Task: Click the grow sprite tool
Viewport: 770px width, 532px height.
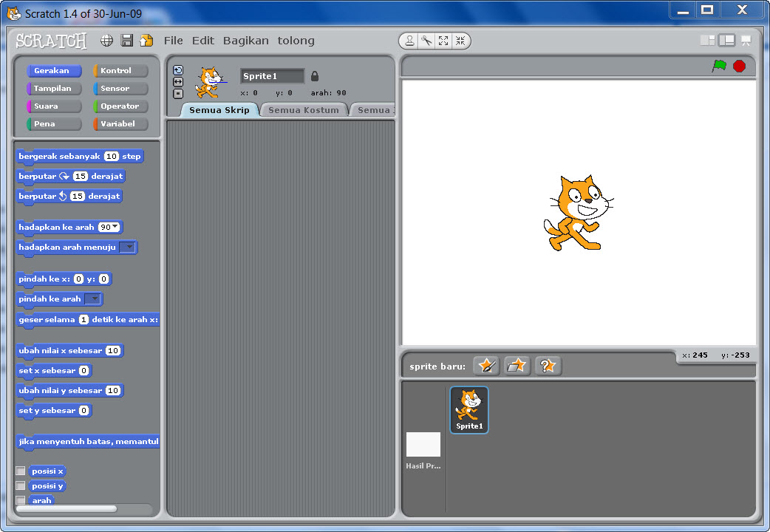Action: pyautogui.click(x=443, y=41)
